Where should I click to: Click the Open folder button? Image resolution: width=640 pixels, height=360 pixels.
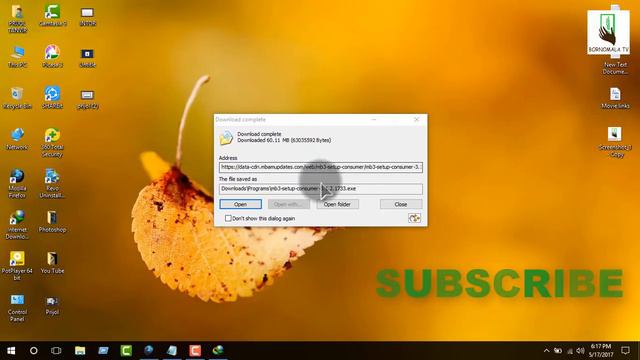pos(337,204)
